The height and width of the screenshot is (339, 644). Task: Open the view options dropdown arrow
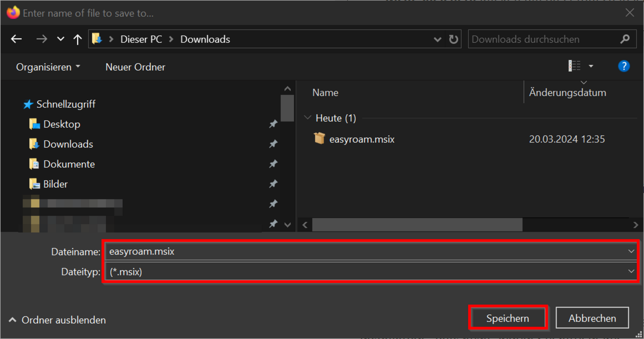tap(591, 66)
